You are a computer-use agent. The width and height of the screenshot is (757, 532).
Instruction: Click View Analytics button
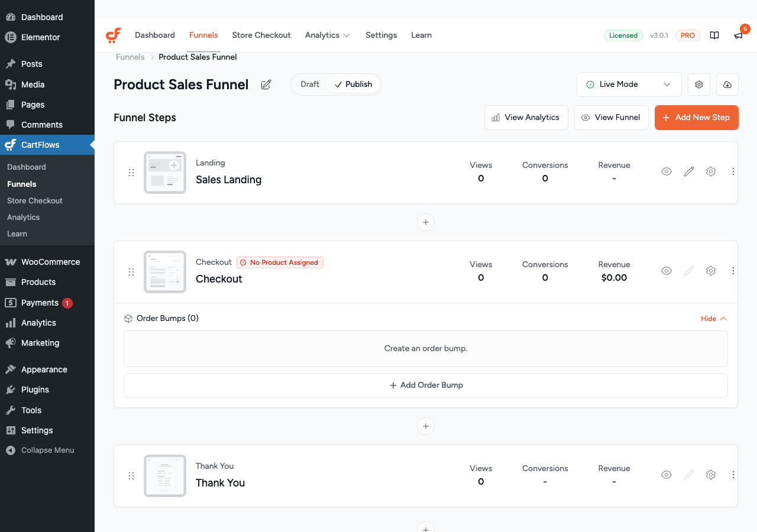point(526,118)
